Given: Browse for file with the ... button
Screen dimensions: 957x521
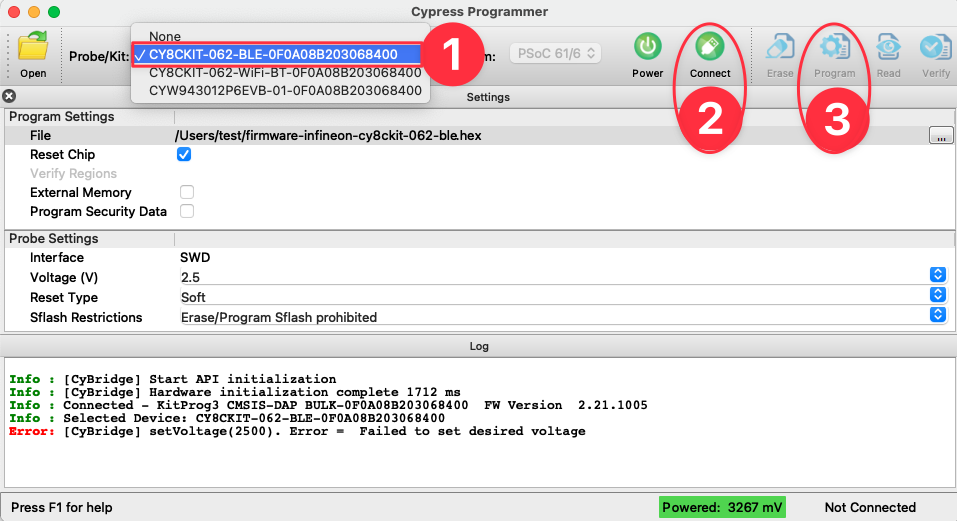Looking at the screenshot, I should [x=941, y=135].
